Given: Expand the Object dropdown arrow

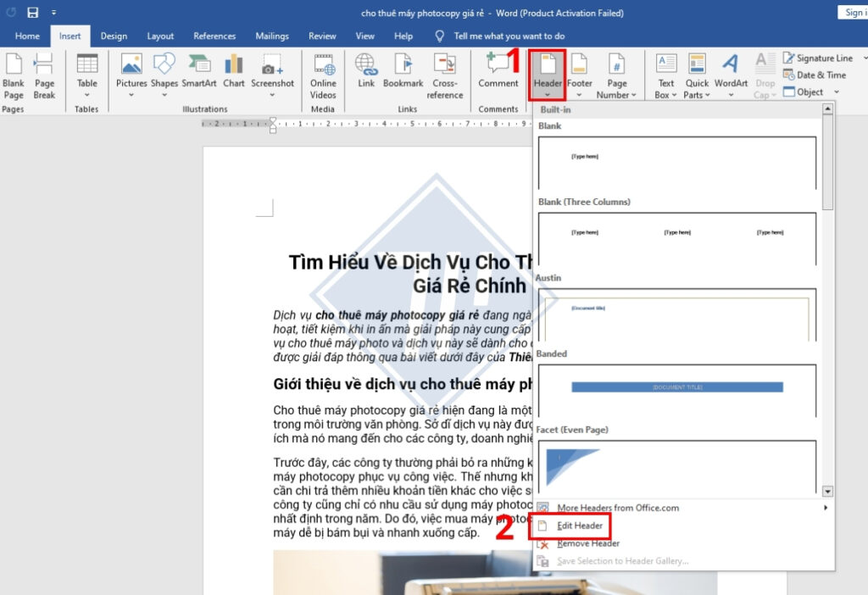Looking at the screenshot, I should 837,92.
